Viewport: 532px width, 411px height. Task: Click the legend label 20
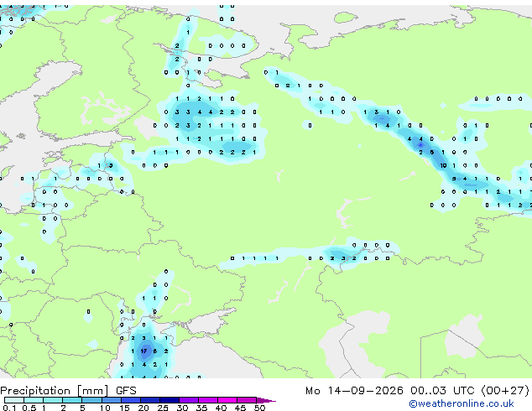click(143, 408)
